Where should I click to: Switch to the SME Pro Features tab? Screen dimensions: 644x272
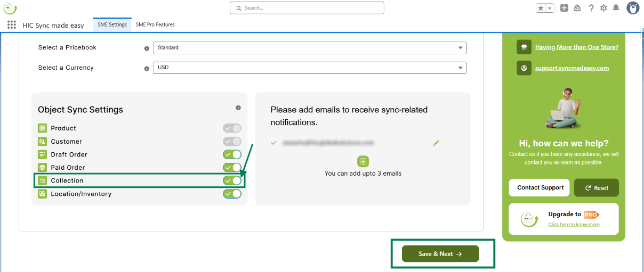tap(155, 24)
